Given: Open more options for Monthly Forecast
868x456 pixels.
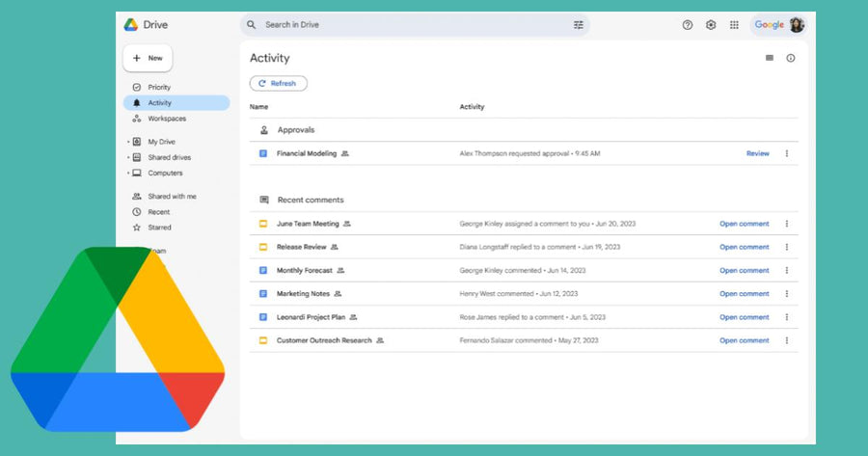Looking at the screenshot, I should pos(787,270).
